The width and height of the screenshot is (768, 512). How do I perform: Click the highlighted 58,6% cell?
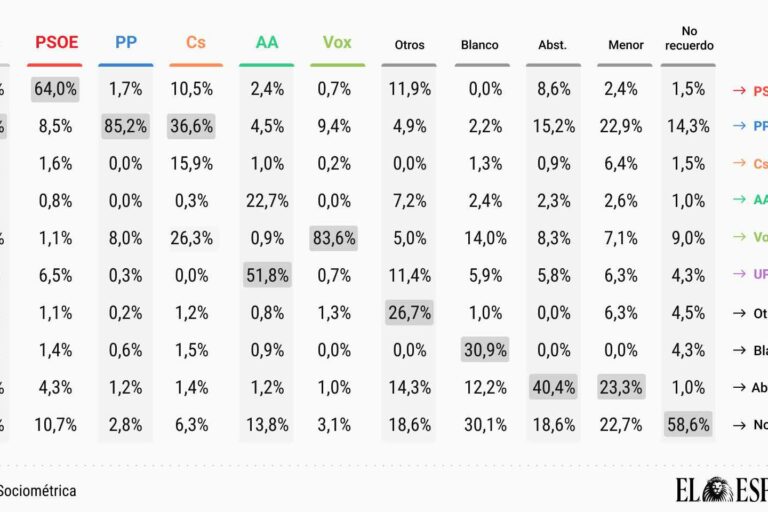688,425
